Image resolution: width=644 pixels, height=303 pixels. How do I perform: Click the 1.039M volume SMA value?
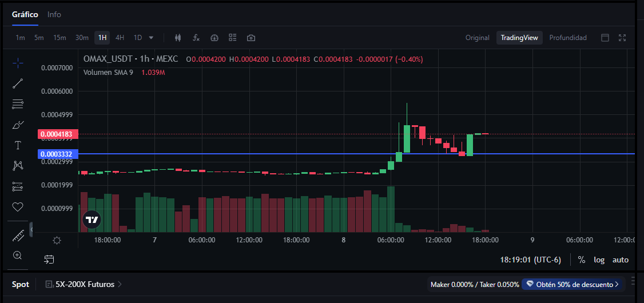pos(153,72)
